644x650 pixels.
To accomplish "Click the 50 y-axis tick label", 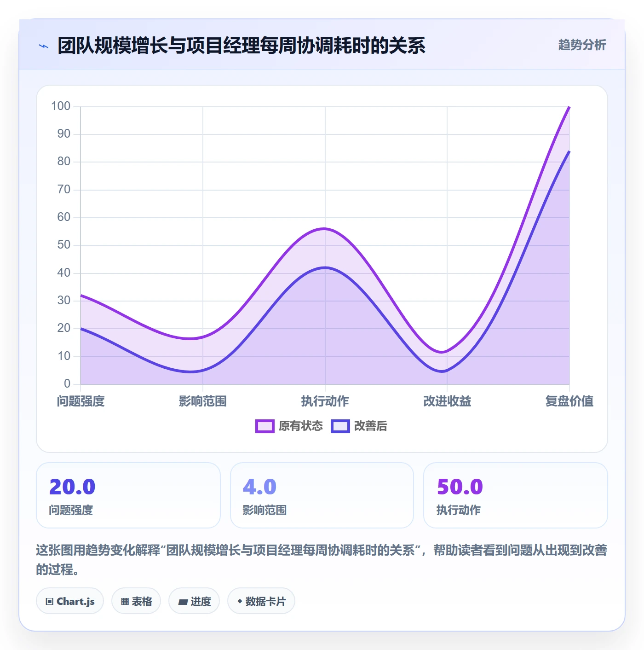I will point(64,245).
